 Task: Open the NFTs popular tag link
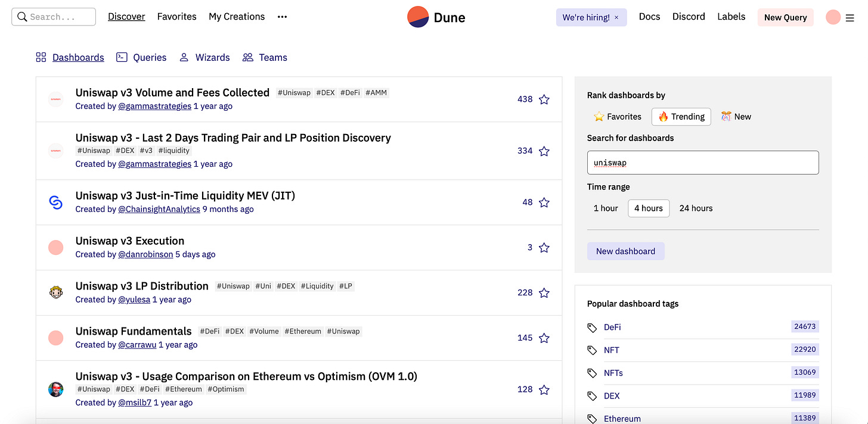[613, 373]
